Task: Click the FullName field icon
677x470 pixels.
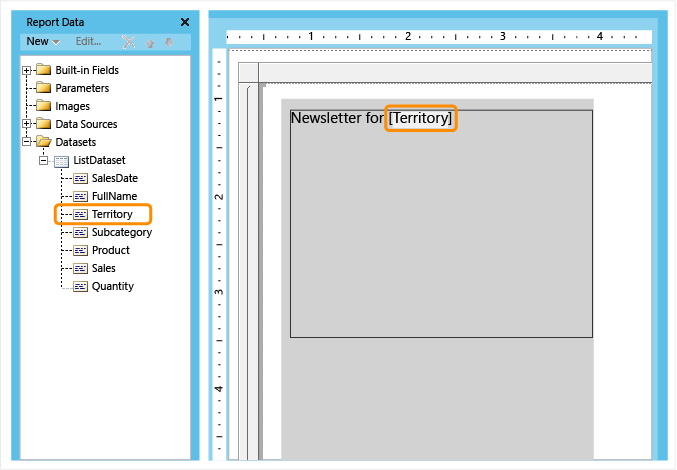Action: click(x=80, y=197)
